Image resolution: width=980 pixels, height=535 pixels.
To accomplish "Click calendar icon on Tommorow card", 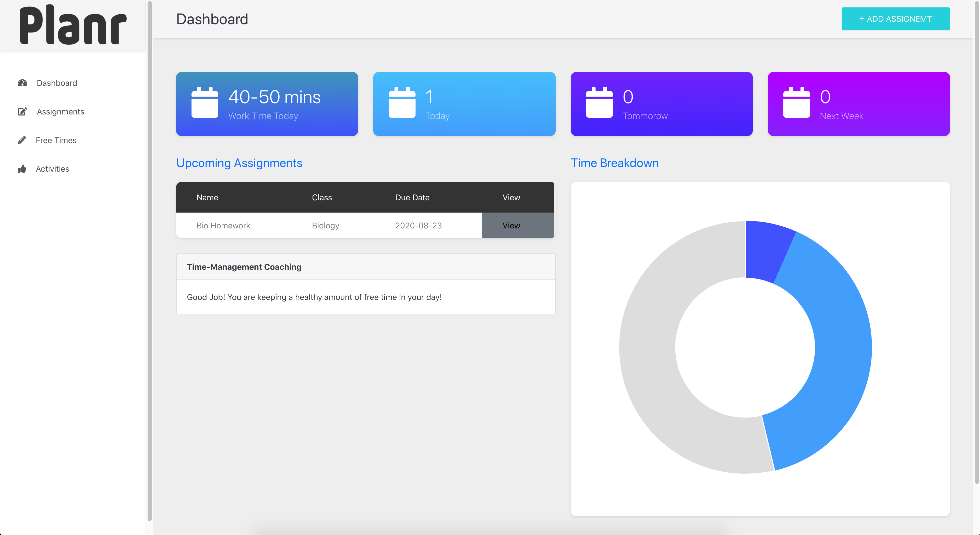I will (599, 103).
